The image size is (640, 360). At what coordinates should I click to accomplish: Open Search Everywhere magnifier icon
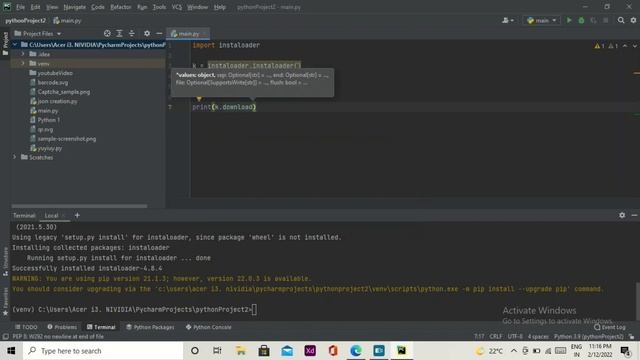point(621,20)
